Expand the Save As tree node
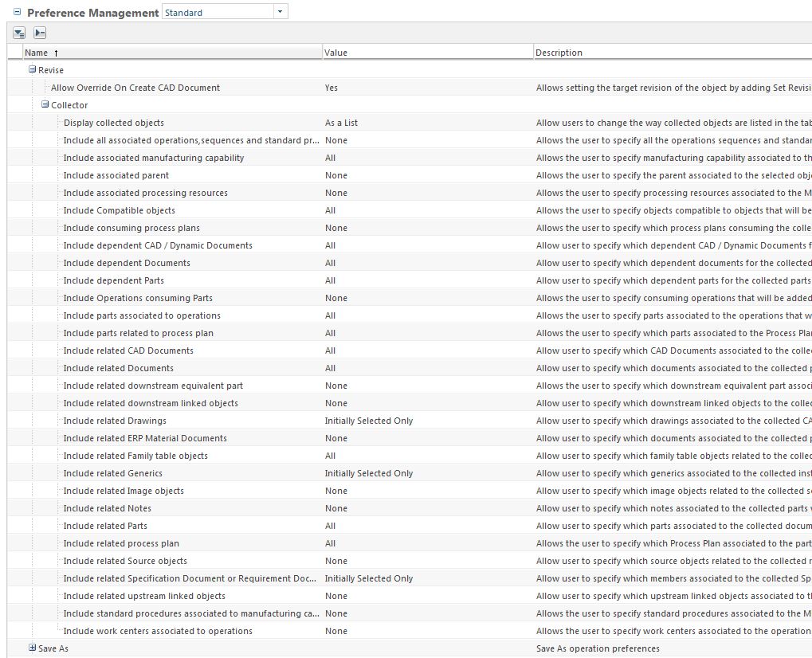Screen dimensions: 812x658 [x=32, y=648]
